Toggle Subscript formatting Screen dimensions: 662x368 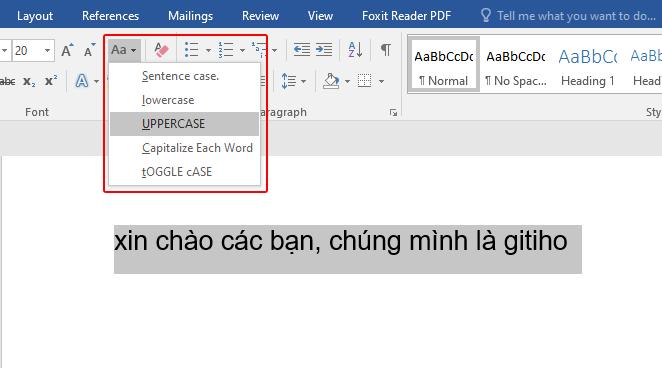(29, 81)
